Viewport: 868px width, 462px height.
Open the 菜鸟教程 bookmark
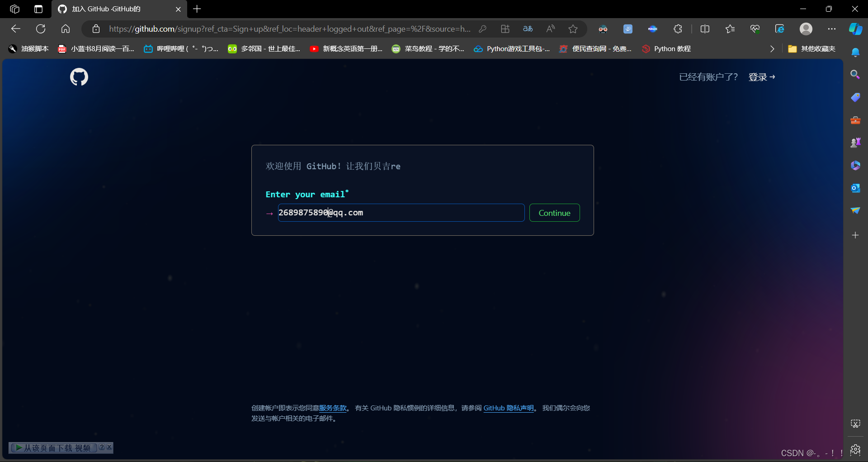point(428,49)
